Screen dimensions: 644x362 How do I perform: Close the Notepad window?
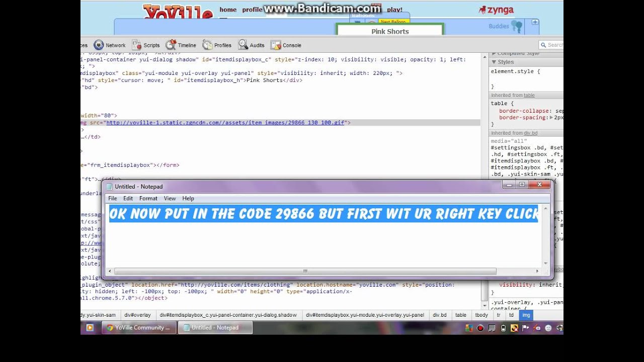(539, 185)
